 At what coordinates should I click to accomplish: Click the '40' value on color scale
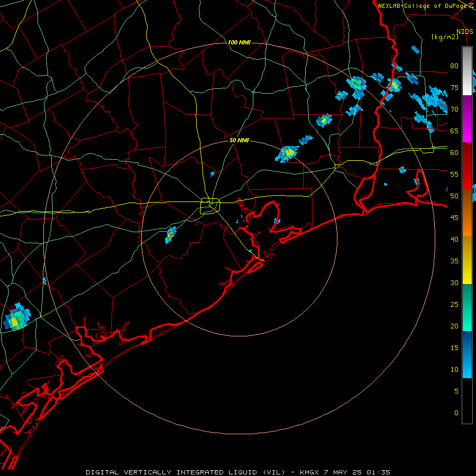pyautogui.click(x=454, y=240)
